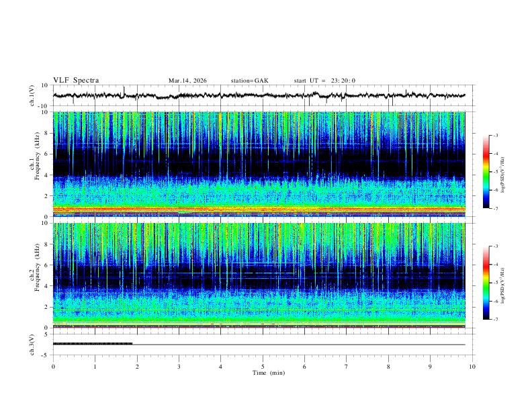Image resolution: width=532 pixels, height=411 pixels.
Task: Click the '0' tick on the time axis
Action: point(53,367)
